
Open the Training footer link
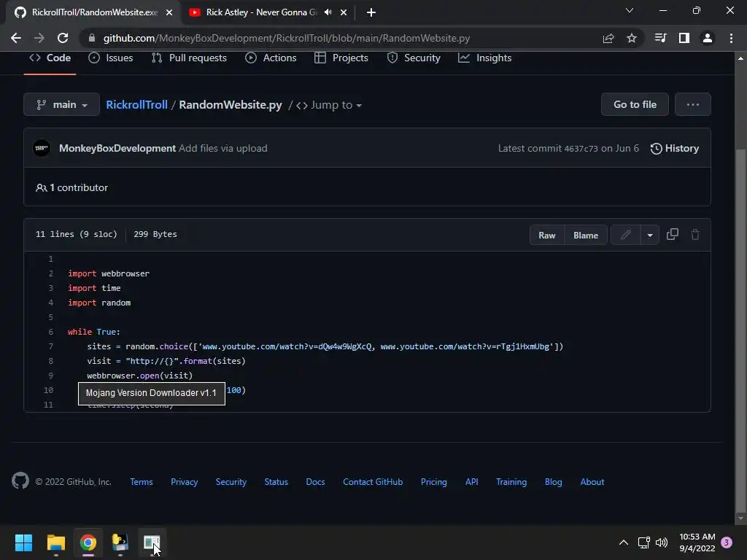coord(511,482)
